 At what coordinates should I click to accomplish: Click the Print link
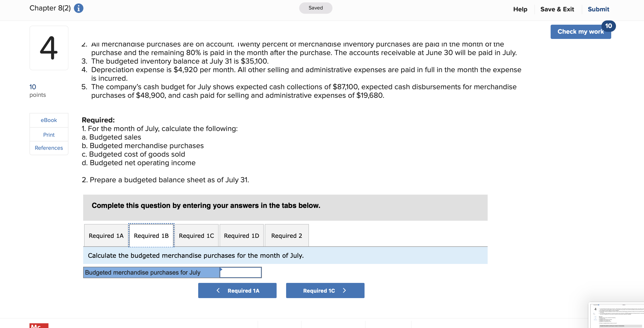click(x=49, y=135)
